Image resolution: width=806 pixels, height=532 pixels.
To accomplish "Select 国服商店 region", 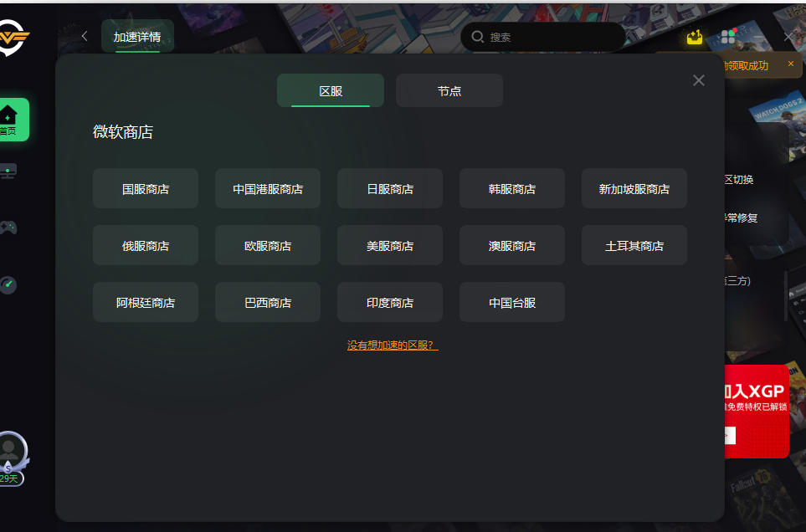I will tap(146, 188).
